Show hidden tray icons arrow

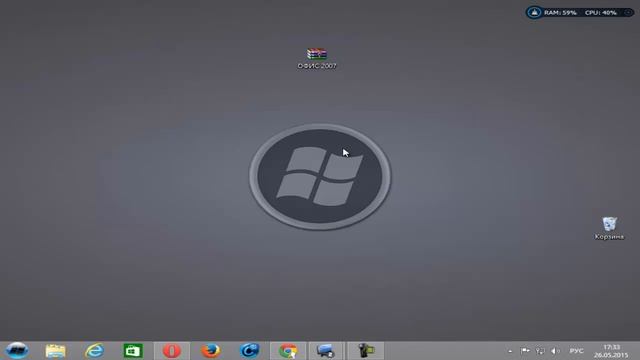tap(510, 351)
